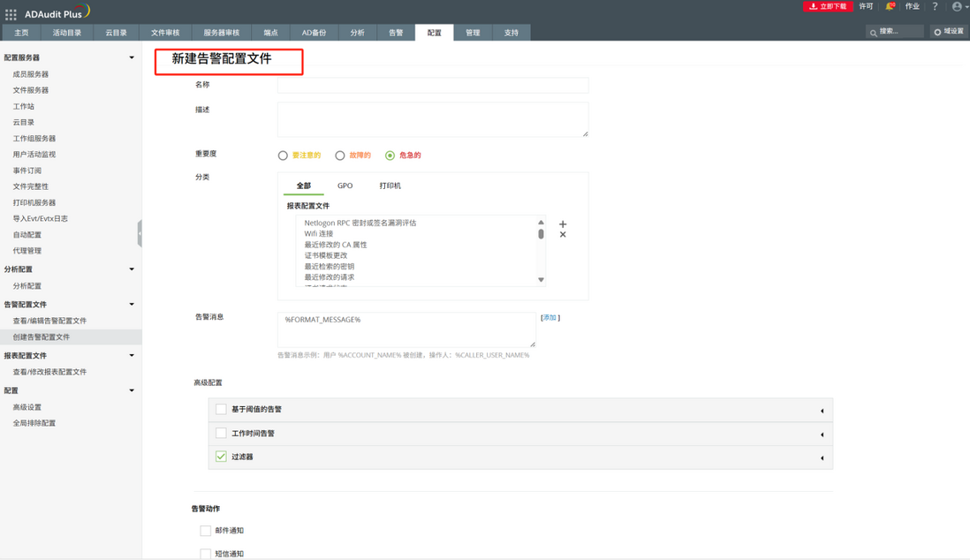Add selected report profile with plus icon
Image resolution: width=970 pixels, height=560 pixels.
563,224
